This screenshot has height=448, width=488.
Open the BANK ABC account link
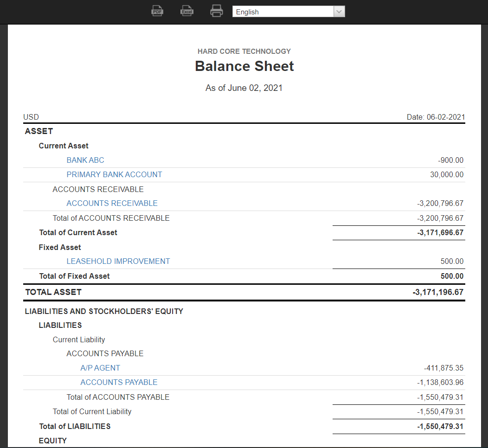pos(85,160)
